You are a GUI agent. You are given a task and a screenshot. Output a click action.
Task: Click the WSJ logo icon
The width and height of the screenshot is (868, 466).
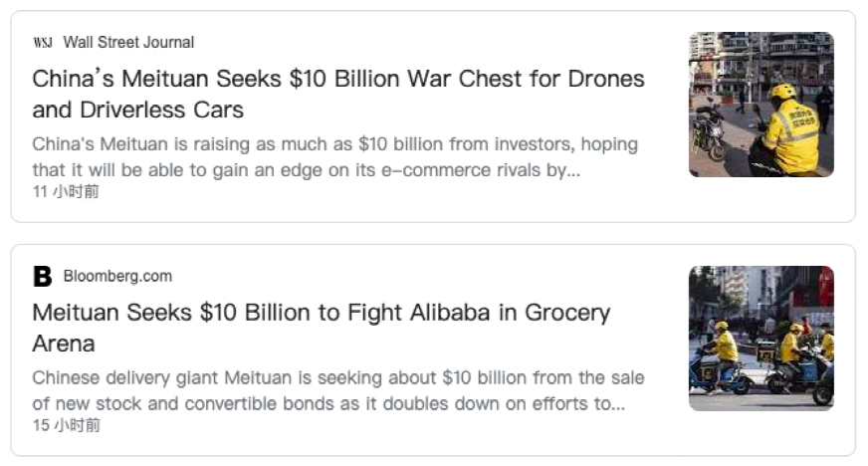[43, 42]
